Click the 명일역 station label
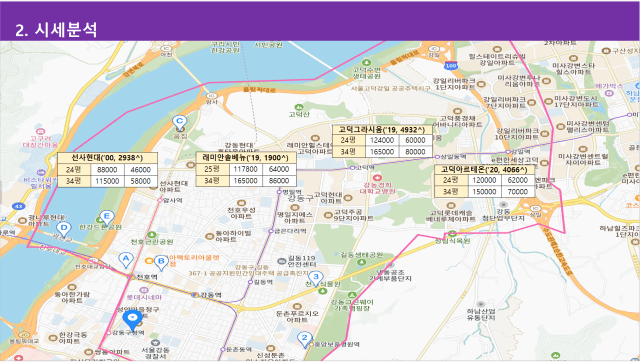Viewport: 640px width, 362px height. coord(292,192)
